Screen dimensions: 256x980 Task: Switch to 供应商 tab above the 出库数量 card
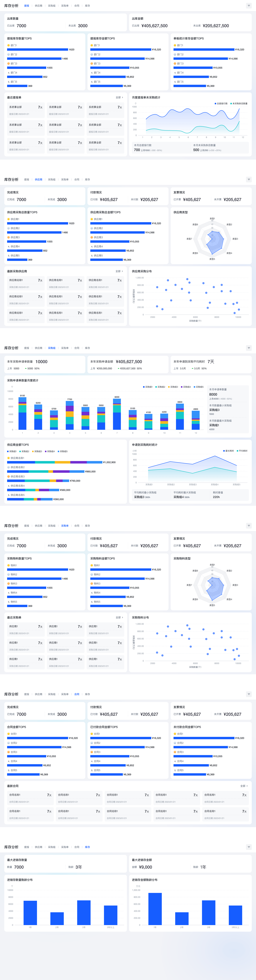pos(38,6)
